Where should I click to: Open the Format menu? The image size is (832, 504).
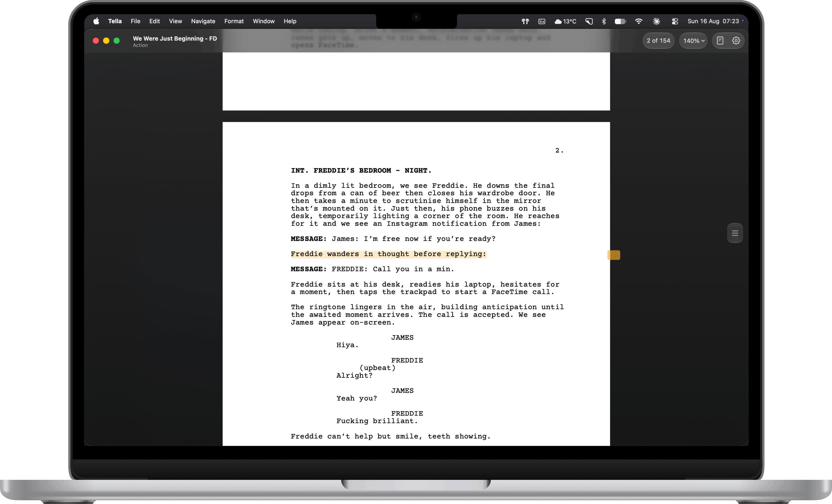234,21
